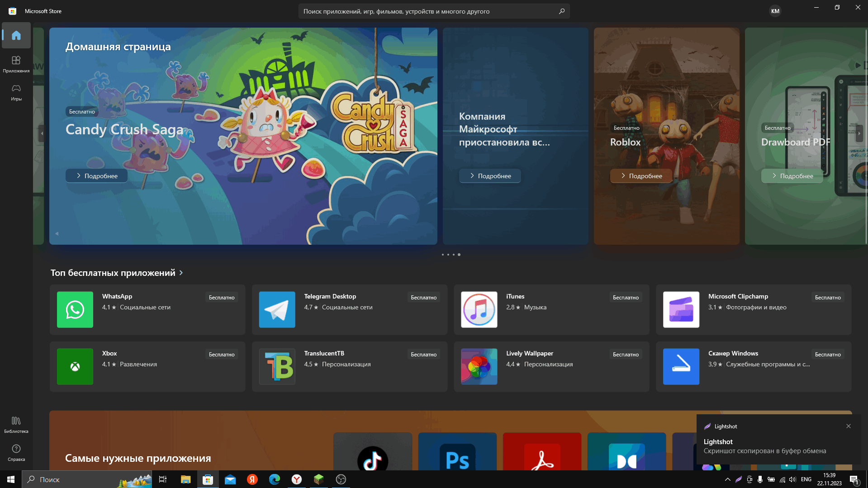Click Подробнее button for Candy Crush Saga
The width and height of the screenshot is (868, 488).
96,176
